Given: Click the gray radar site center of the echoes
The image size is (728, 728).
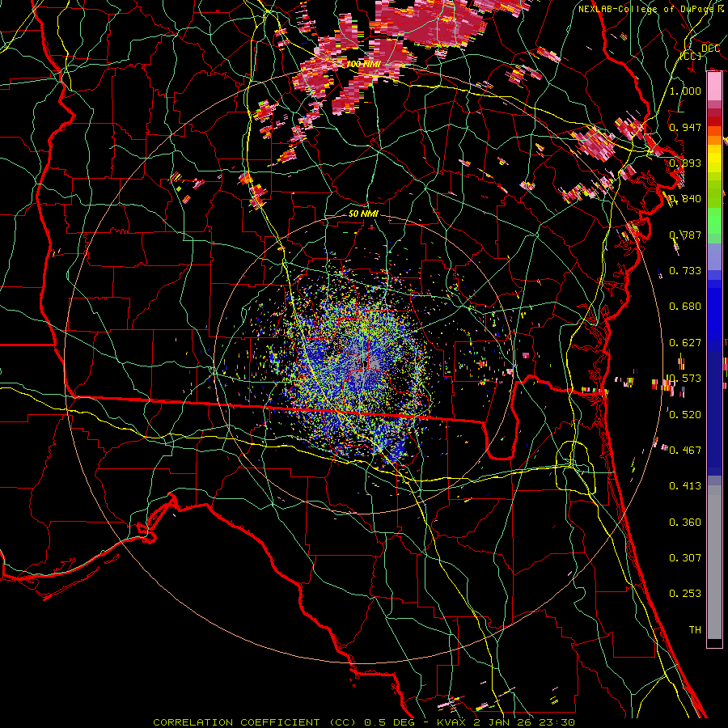Looking at the screenshot, I should 366,363.
